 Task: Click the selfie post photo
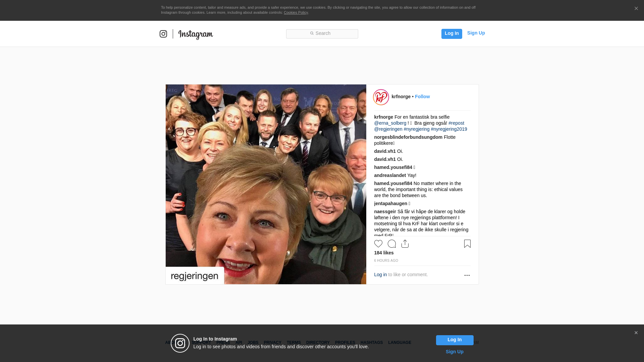(266, 184)
